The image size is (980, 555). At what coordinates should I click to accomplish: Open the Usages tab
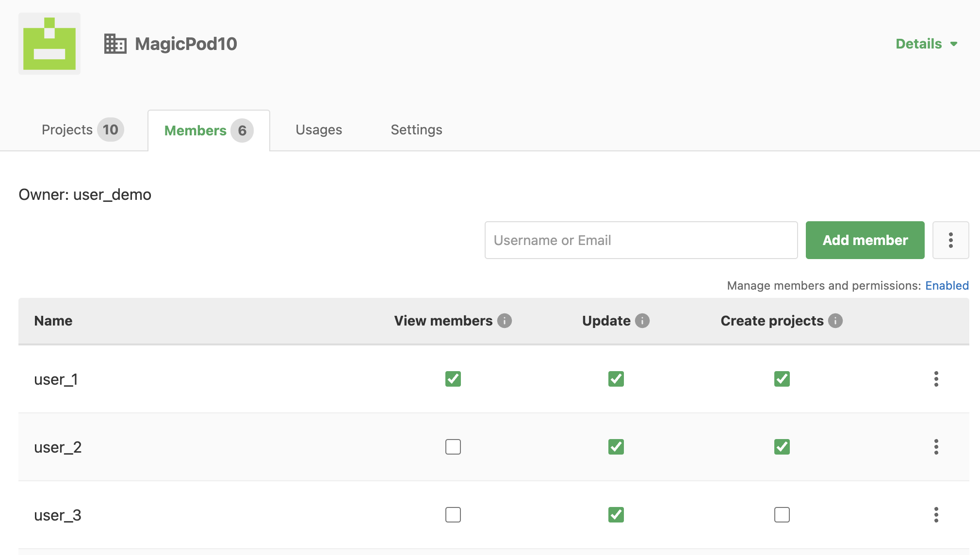(x=319, y=130)
